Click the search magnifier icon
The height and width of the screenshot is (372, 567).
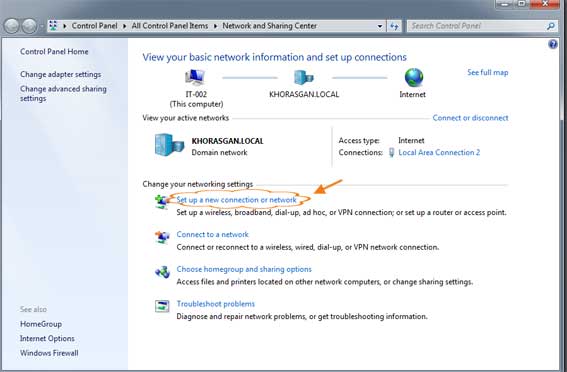551,26
